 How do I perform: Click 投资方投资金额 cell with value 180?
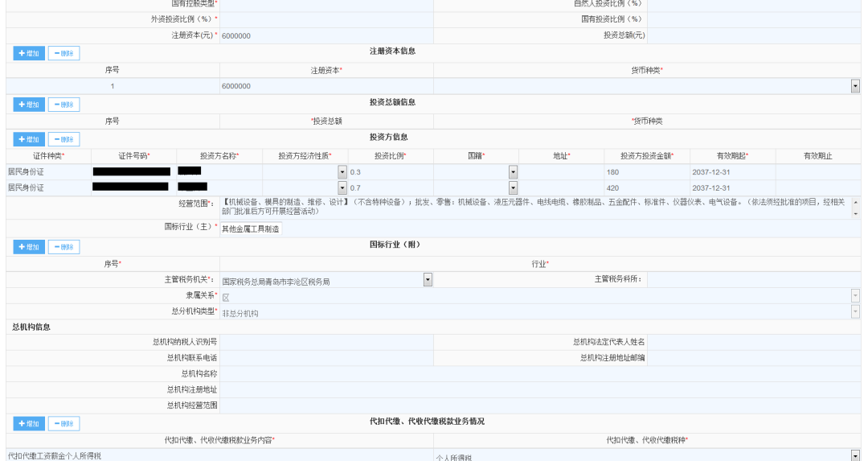click(647, 171)
